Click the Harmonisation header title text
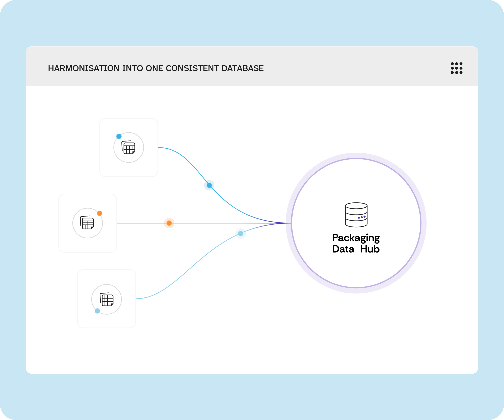504x420 pixels. pyautogui.click(x=156, y=68)
